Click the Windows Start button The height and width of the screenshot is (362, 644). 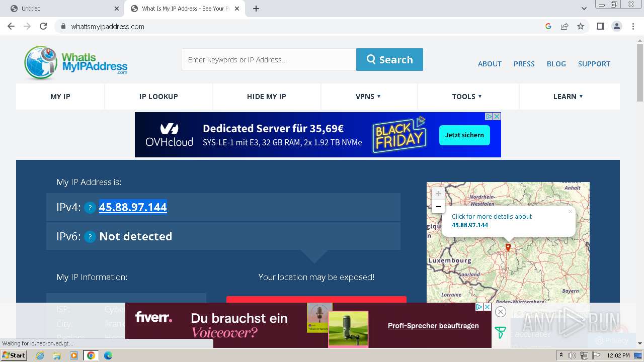click(14, 355)
